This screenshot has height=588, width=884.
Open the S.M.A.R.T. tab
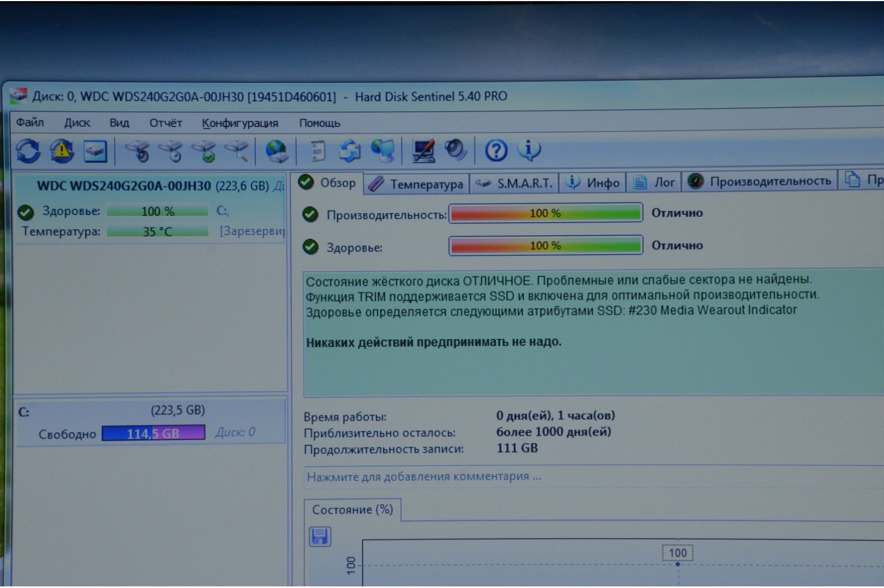click(x=514, y=183)
